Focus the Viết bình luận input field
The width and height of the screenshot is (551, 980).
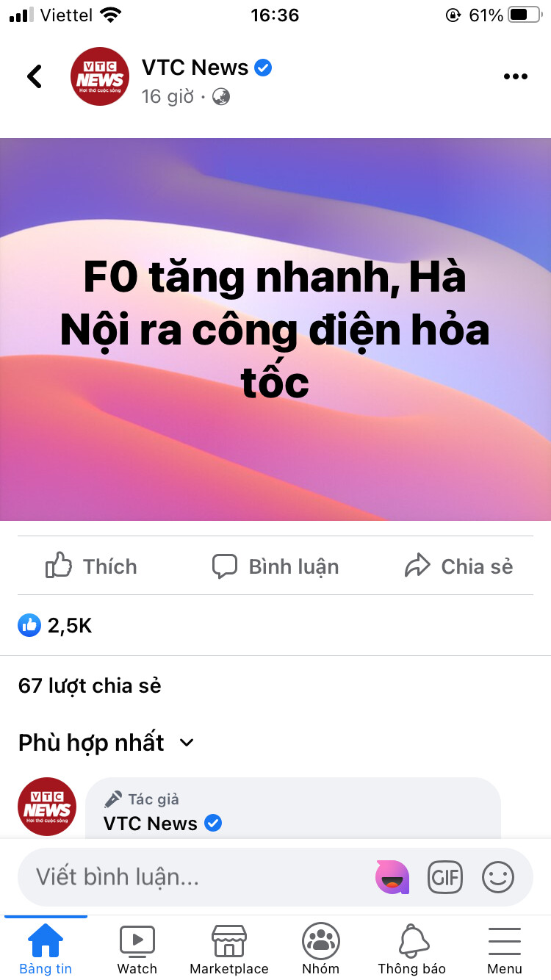point(198,876)
